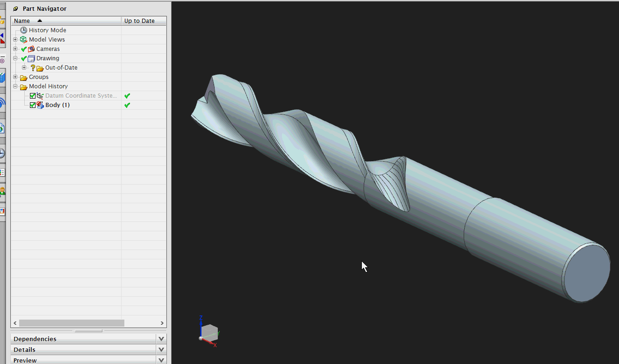Click the Drawing sheet icon
This screenshot has width=619, height=364.
31,58
